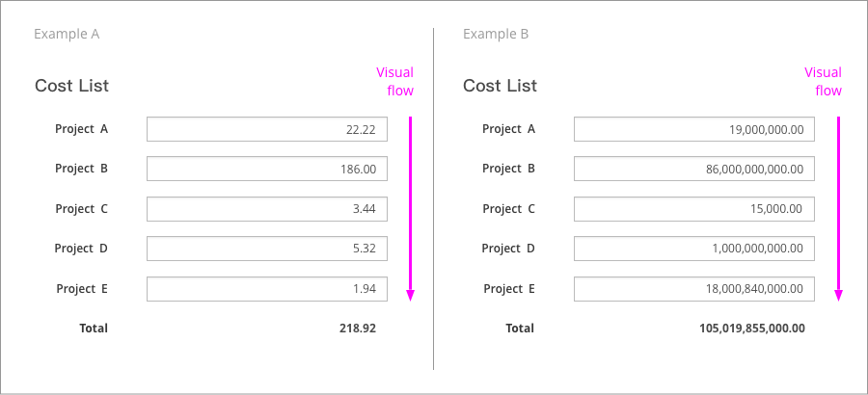Click the Project A field showing 22.22
868x395 pixels.
tap(267, 129)
